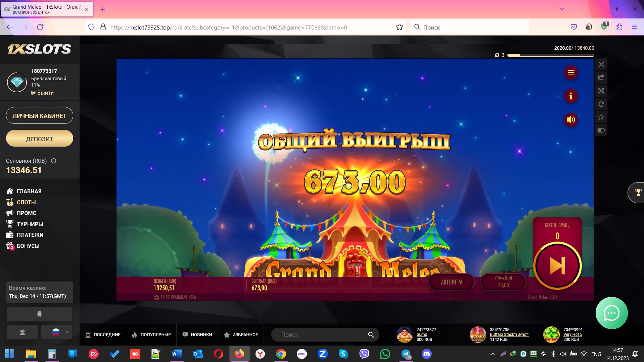
Task: Close the game window with X
Action: pyautogui.click(x=601, y=64)
